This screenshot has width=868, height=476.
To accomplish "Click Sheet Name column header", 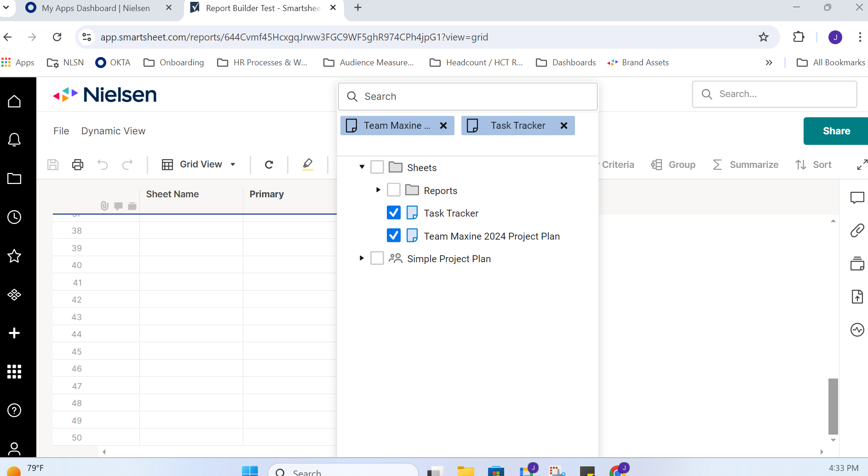I will coord(172,194).
